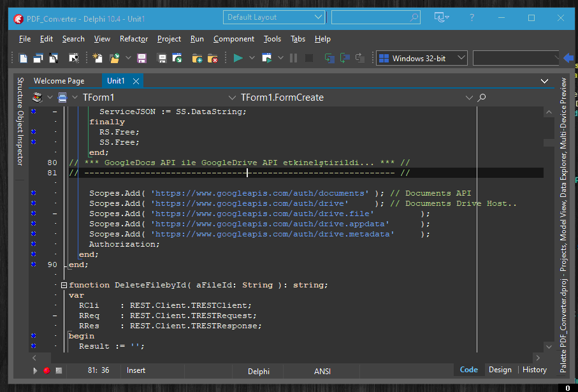Click the View Unit toolbar icon
578x392 pixels.
tap(23, 58)
